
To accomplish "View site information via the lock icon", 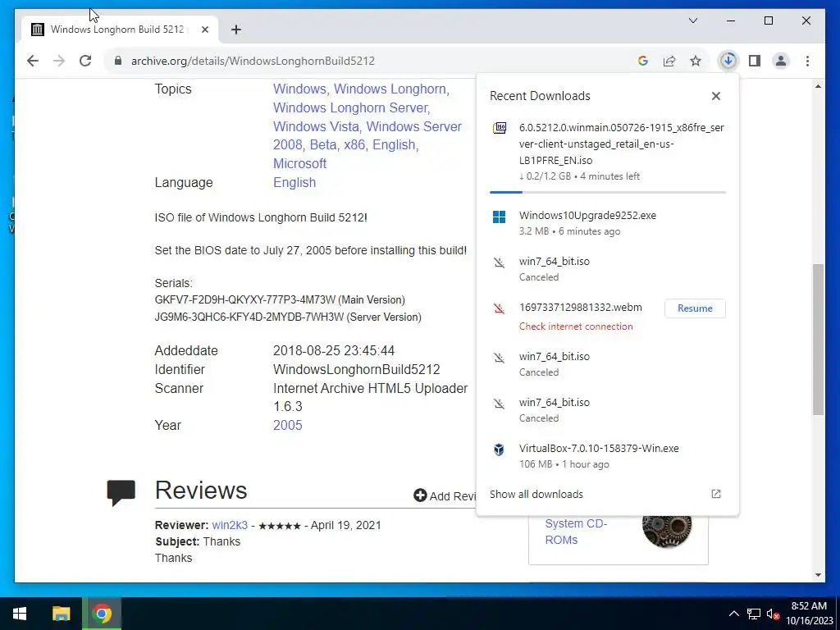I will 118,61.
